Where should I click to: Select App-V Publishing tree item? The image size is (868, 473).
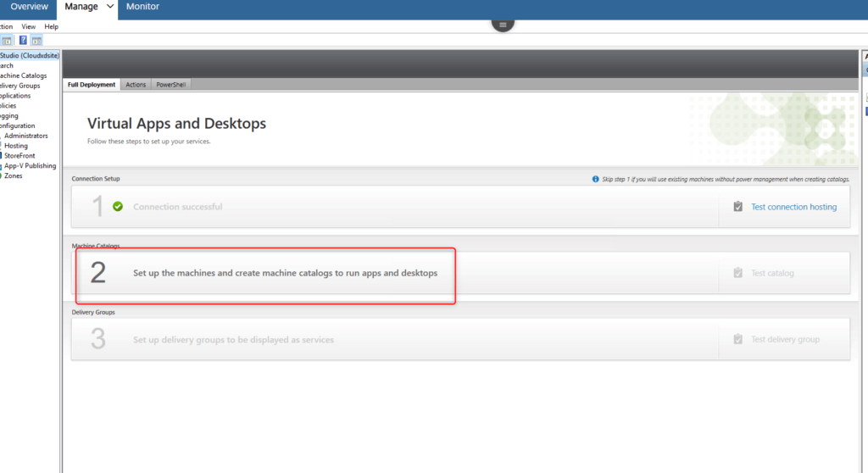pos(30,165)
